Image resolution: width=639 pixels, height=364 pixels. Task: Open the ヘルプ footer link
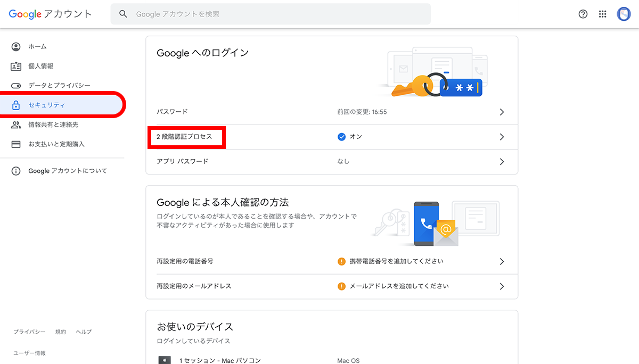(x=84, y=332)
